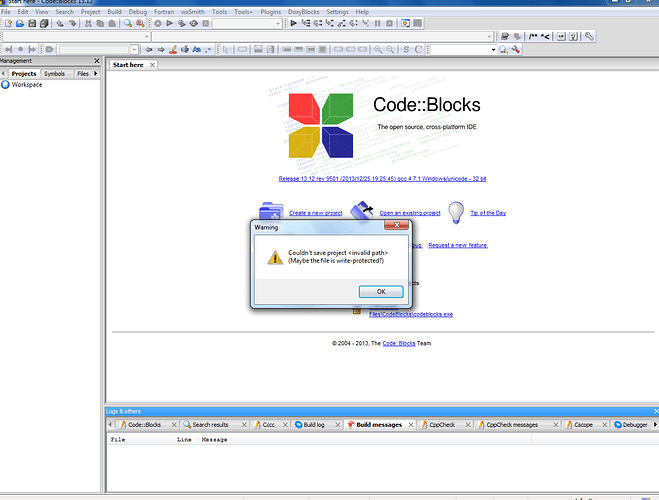The width and height of the screenshot is (659, 500).
Task: Click OK in the Warning dialog
Action: [381, 292]
